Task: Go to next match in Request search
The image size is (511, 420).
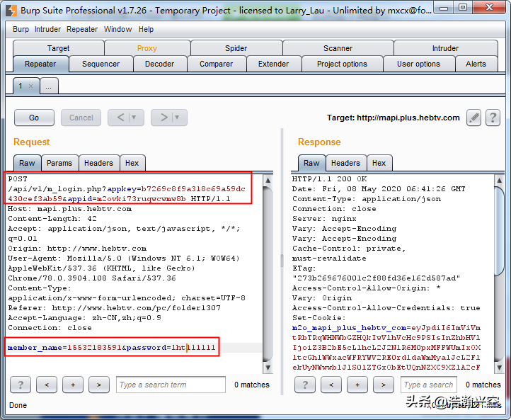Action: pyautogui.click(x=99, y=385)
